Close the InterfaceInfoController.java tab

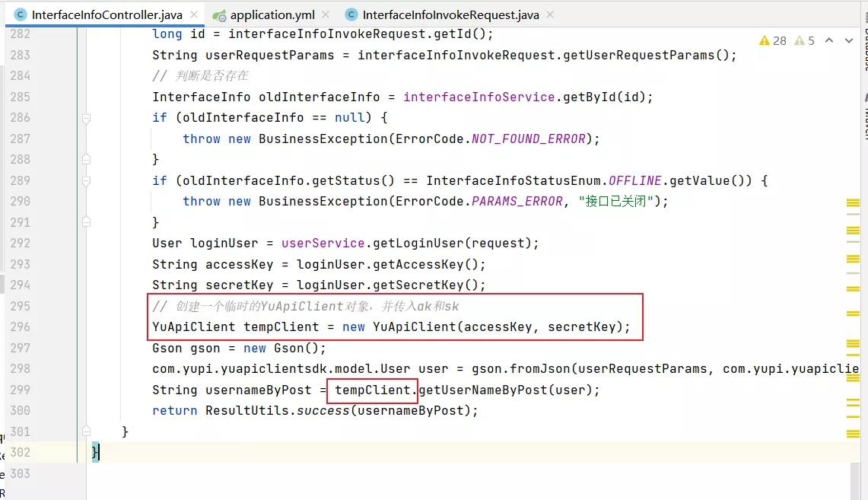pyautogui.click(x=194, y=14)
